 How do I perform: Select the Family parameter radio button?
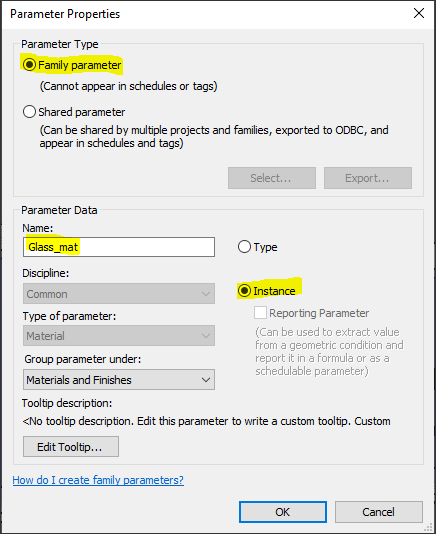coord(29,65)
